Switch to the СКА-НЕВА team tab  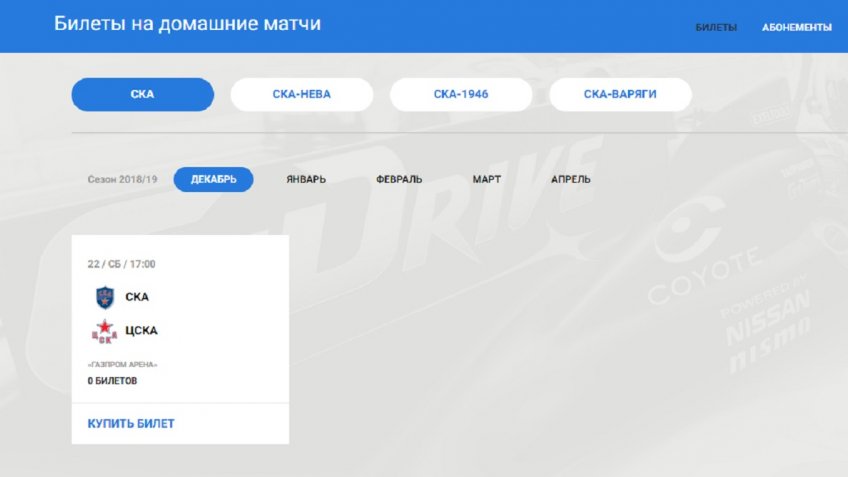coord(302,95)
